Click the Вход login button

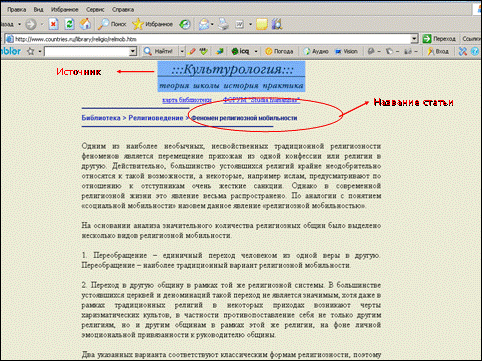[438, 51]
